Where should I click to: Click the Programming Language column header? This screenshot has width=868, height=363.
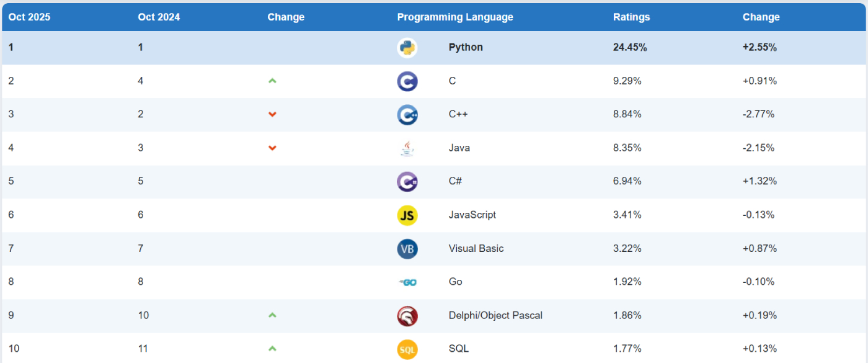click(x=455, y=17)
